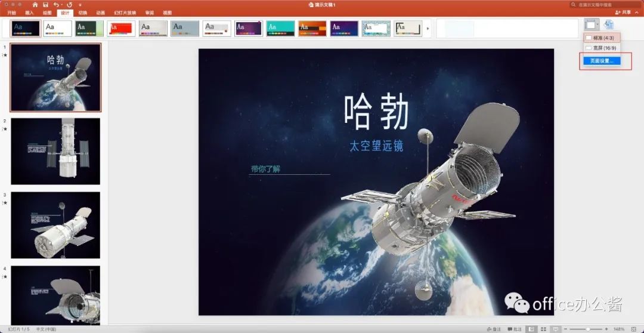
Task: Apply the patterned teal border theme
Action: tap(376, 29)
